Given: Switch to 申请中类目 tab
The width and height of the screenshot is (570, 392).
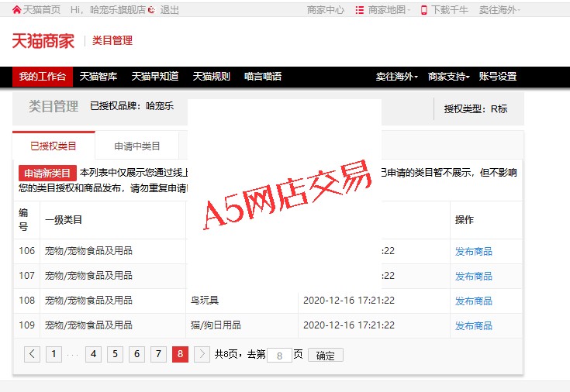Looking at the screenshot, I should (137, 146).
